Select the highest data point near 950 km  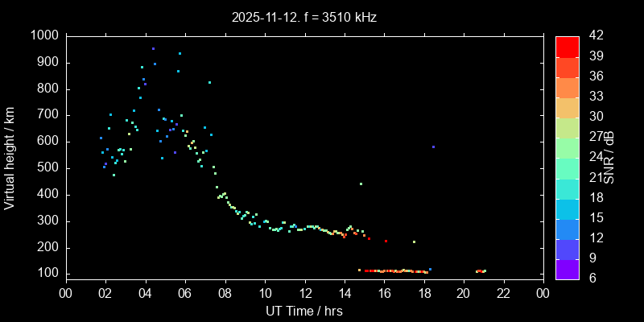coord(153,48)
